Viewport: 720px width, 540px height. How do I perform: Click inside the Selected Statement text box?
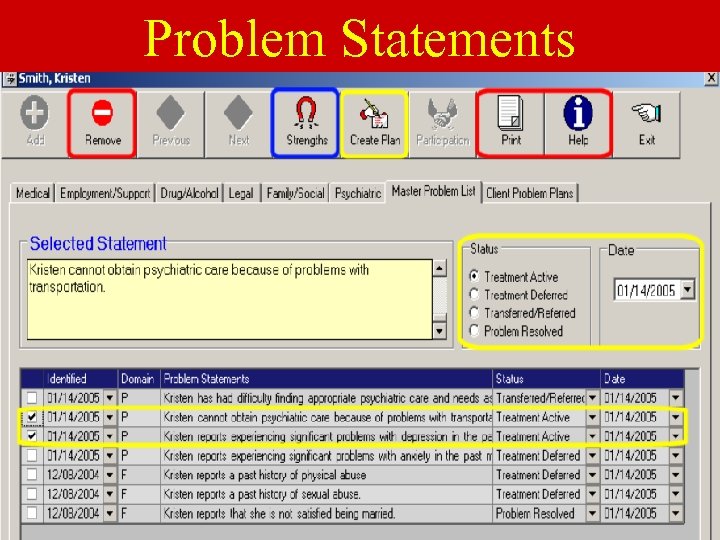[x=230, y=299]
